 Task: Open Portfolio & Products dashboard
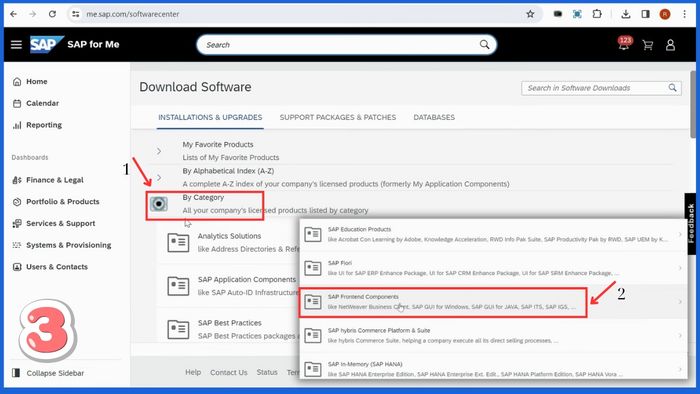click(x=56, y=202)
